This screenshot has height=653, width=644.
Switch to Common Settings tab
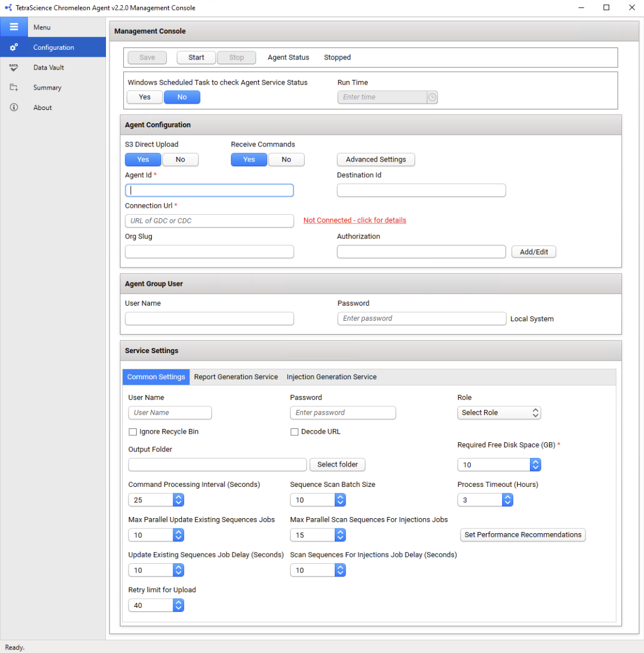point(156,377)
